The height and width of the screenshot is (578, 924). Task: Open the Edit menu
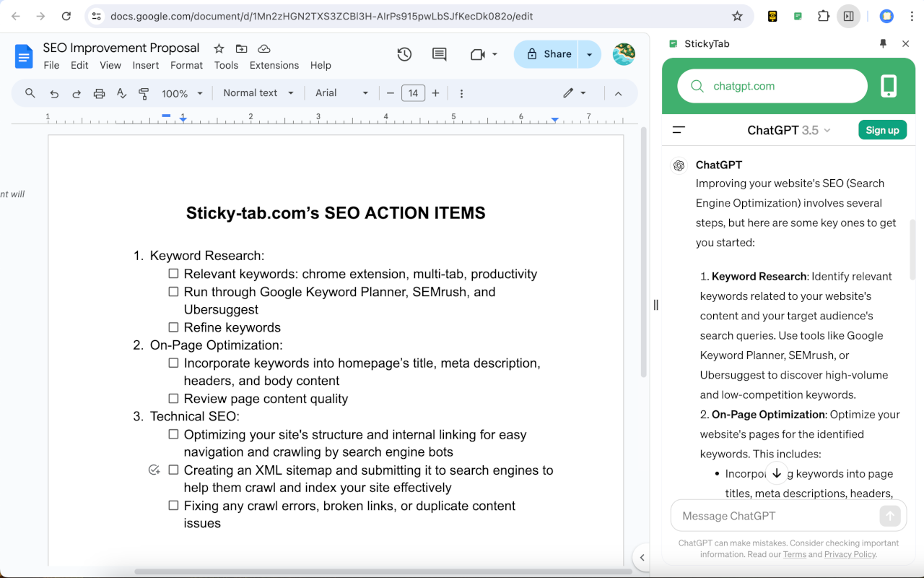79,65
